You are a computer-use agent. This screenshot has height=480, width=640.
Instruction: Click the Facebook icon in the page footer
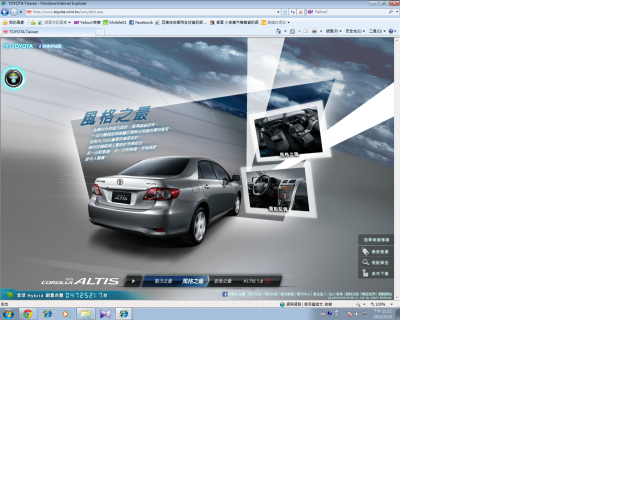coord(224,294)
